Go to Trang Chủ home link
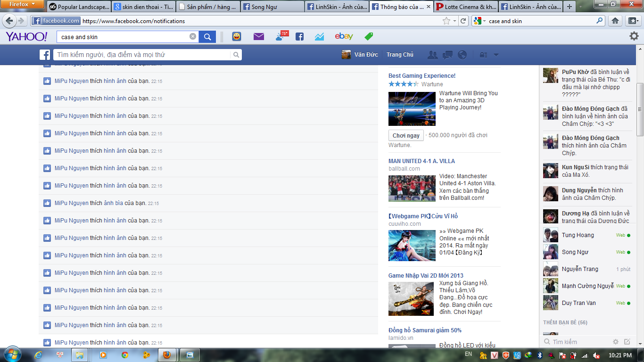The image size is (644, 362). tap(400, 55)
